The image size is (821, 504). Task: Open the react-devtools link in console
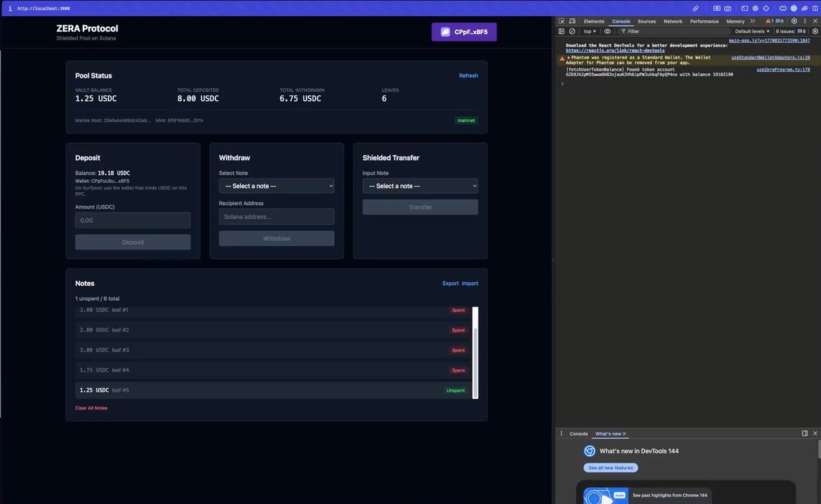615,51
